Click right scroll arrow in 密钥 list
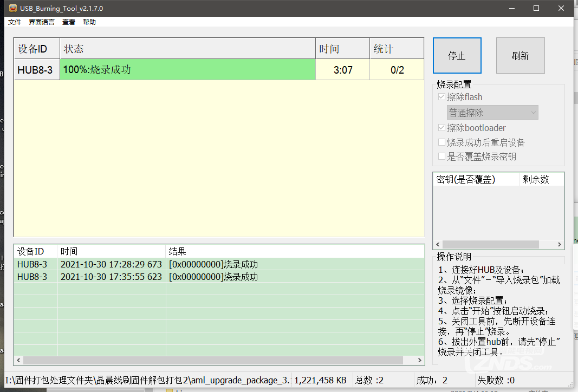This screenshot has width=578, height=392. 560,244
